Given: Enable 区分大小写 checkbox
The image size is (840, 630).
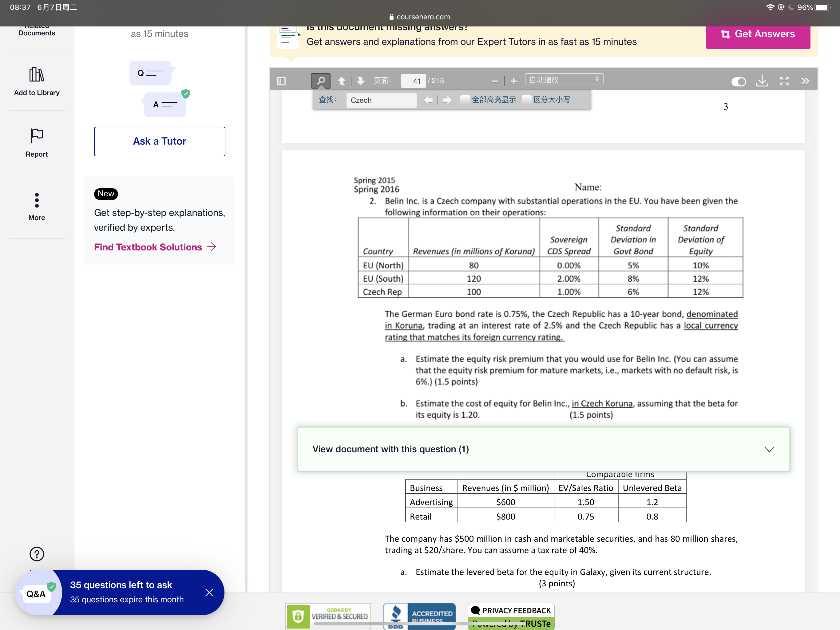Looking at the screenshot, I should click(x=526, y=100).
